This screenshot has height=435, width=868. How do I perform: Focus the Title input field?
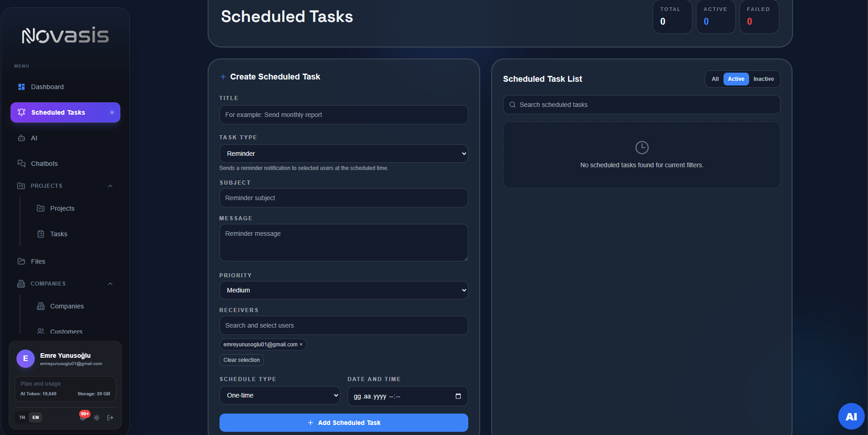(x=344, y=115)
